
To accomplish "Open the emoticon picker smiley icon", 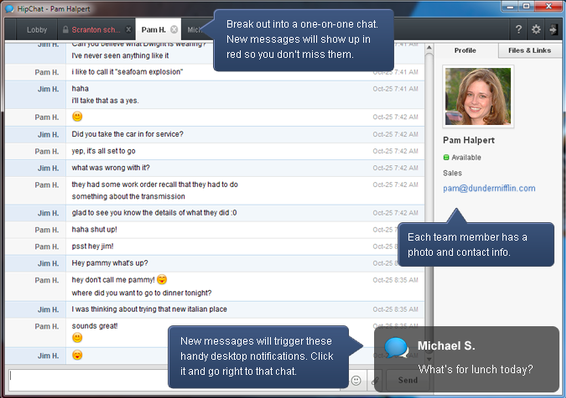I will (356, 380).
